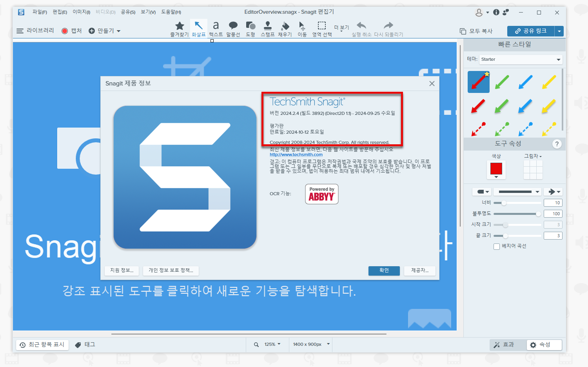The width and height of the screenshot is (588, 367).
Task: Toggle the Properties (속성) panel
Action: coord(544,345)
